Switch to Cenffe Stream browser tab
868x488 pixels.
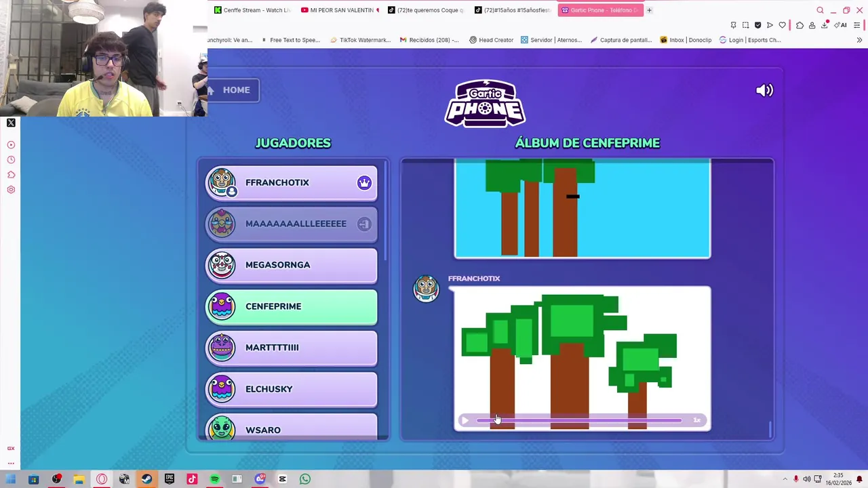click(252, 10)
